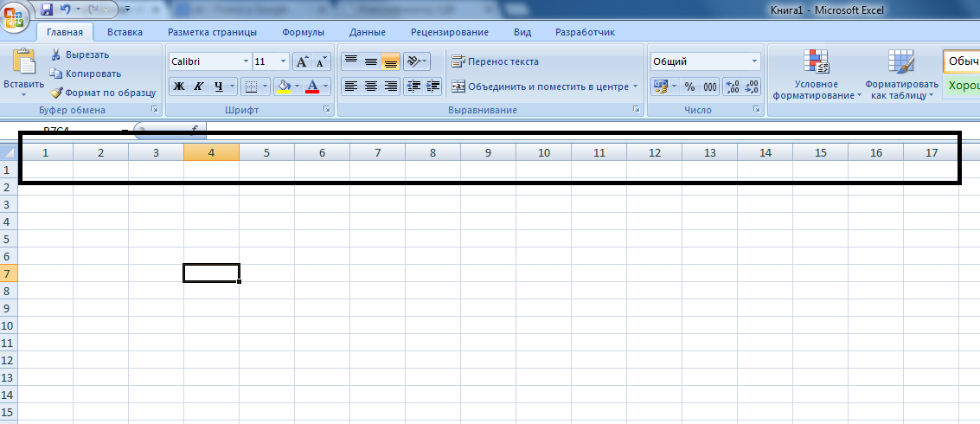Expand merge and center dropdown arrow
This screenshot has height=424, width=980.
pos(635,87)
